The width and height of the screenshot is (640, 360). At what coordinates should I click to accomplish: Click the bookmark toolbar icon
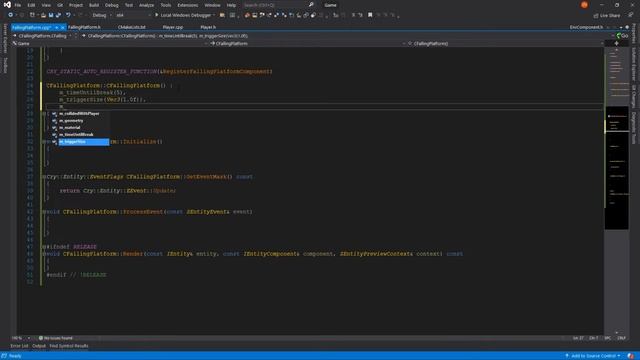[x=370, y=15]
